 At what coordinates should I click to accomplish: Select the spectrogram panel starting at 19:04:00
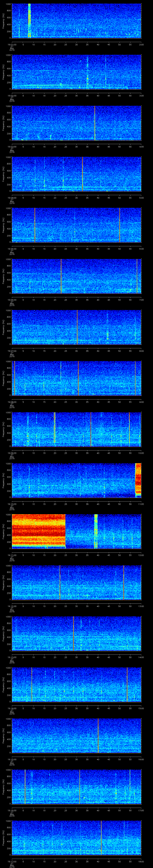coord(77,174)
